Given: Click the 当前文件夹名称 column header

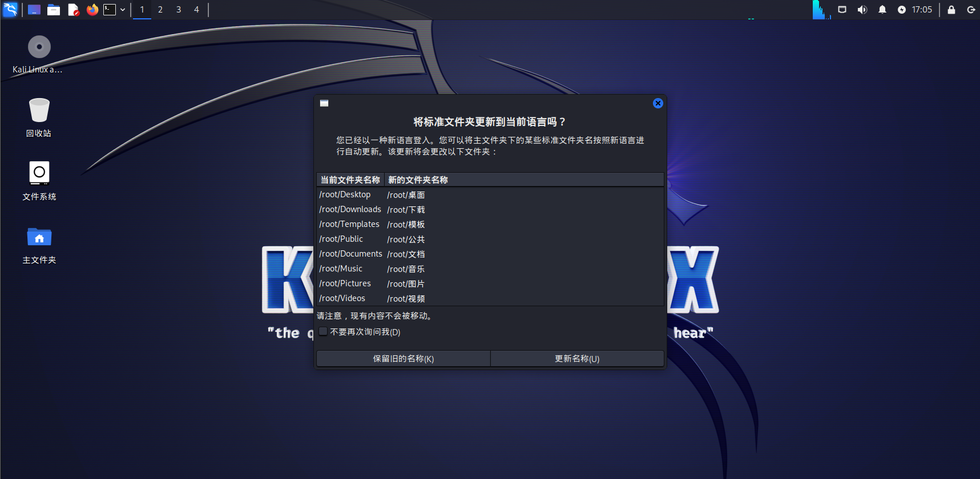Looking at the screenshot, I should pos(350,180).
